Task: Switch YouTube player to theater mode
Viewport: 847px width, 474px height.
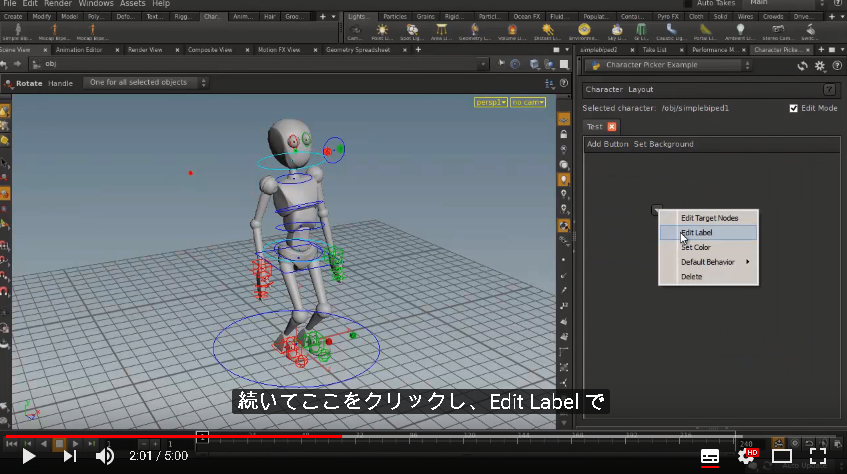Action: pyautogui.click(x=782, y=457)
